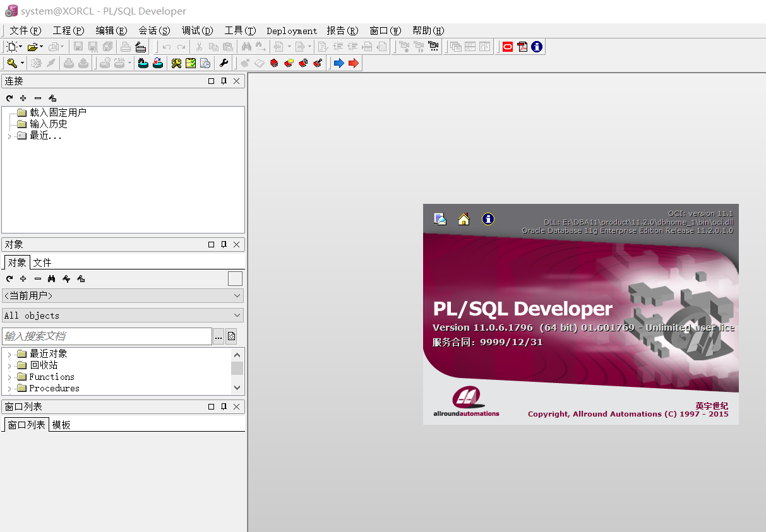Open the Log on key dropdown arrow
The height and width of the screenshot is (532, 766).
tap(22, 63)
